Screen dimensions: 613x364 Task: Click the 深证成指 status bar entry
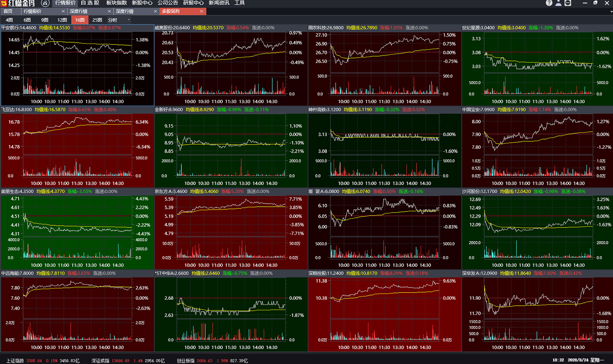click(128, 361)
